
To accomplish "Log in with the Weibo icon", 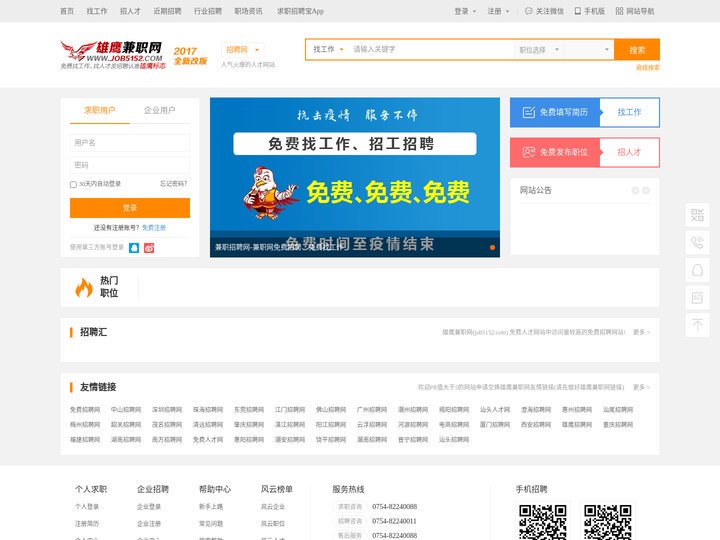I will point(149,248).
